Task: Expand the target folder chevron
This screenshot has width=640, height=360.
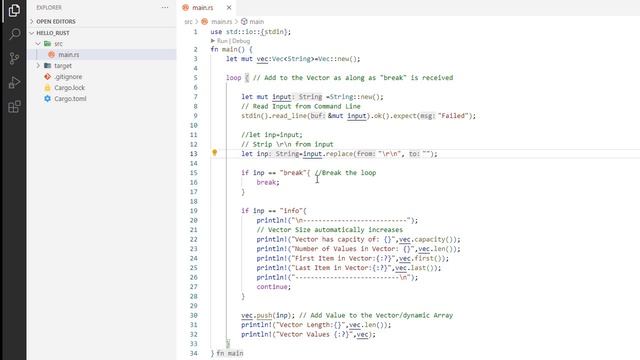Action: click(38, 65)
